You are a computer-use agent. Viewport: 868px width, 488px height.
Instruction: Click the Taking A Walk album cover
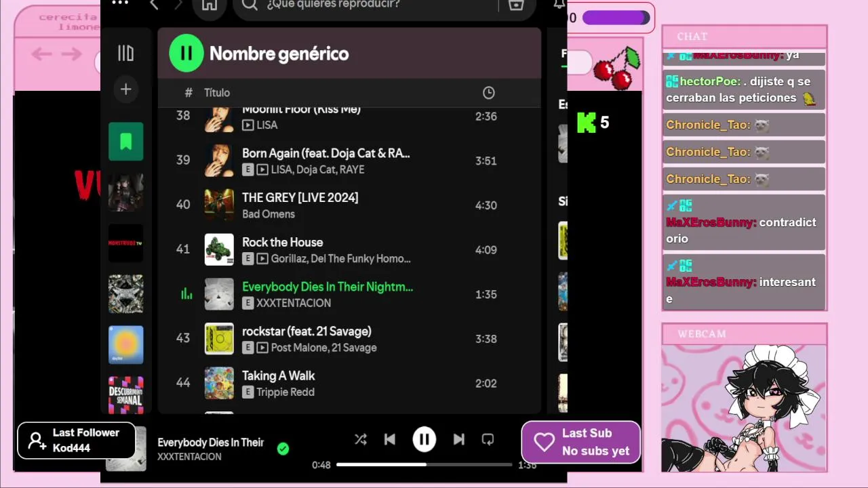coord(219,383)
